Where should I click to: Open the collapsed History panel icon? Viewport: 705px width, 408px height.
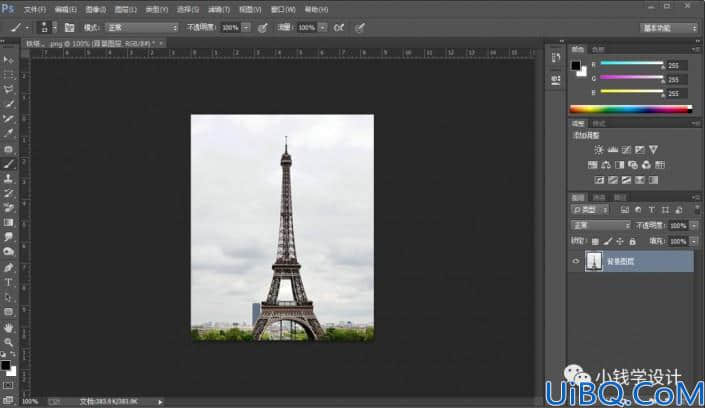(556, 58)
